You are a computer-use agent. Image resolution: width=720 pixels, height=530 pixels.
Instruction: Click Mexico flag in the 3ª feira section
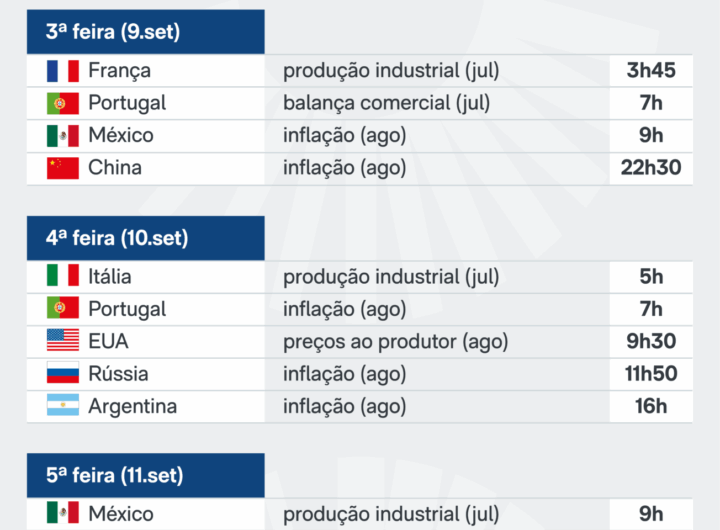point(62,136)
